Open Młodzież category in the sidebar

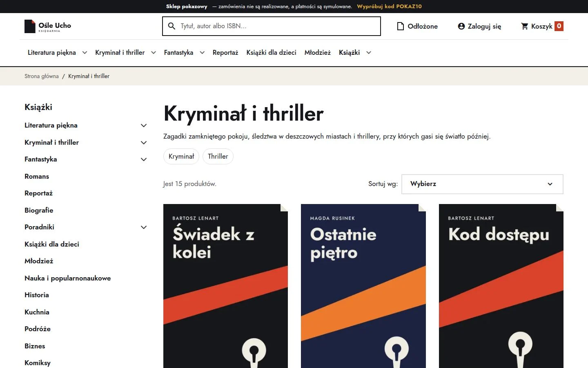point(39,261)
